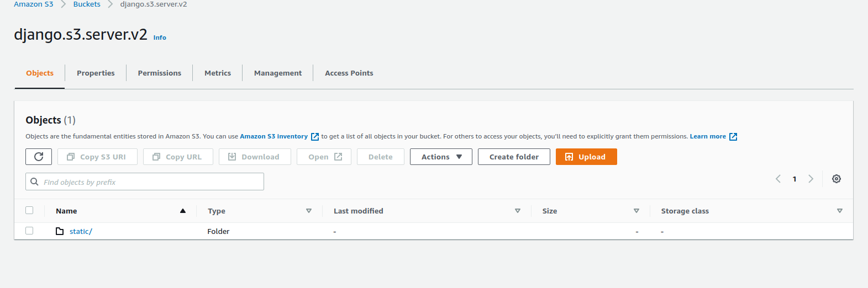Click breadcrumb chevron after Buckets
The height and width of the screenshot is (288, 868).
click(111, 4)
